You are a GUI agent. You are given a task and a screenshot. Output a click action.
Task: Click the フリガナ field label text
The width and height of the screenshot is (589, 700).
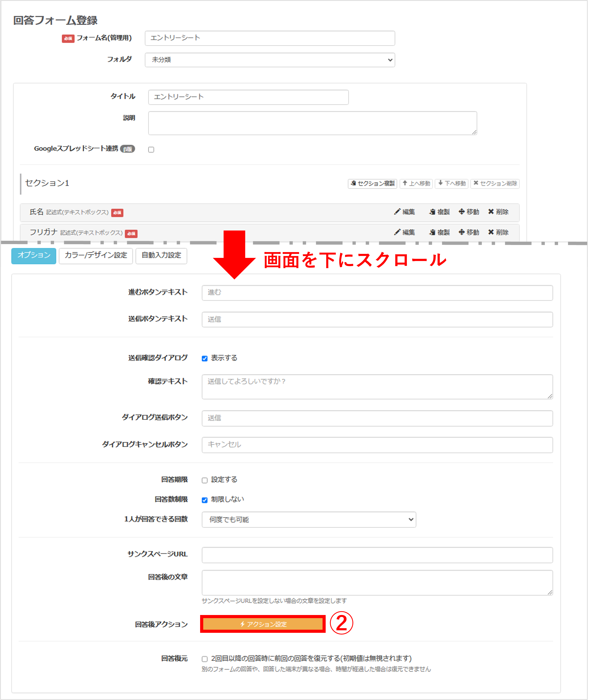pyautogui.click(x=43, y=232)
